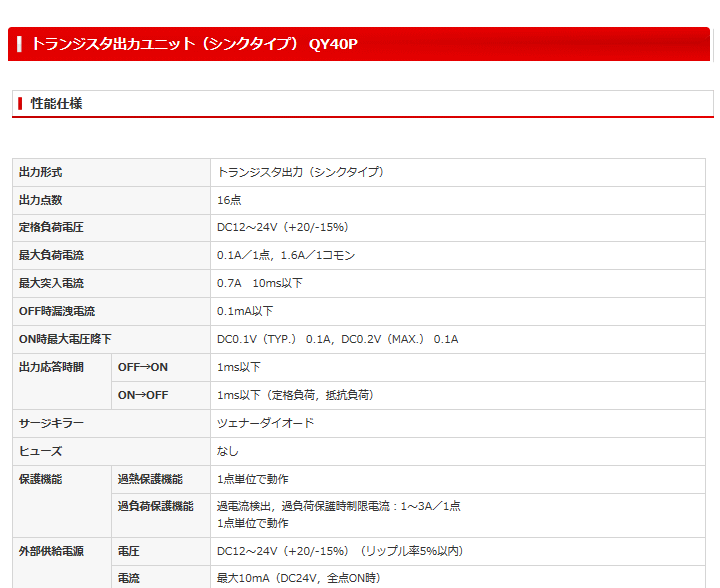This screenshot has width=720, height=588.
Task: Select the '出力点数' row label
Action: pyautogui.click(x=40, y=201)
